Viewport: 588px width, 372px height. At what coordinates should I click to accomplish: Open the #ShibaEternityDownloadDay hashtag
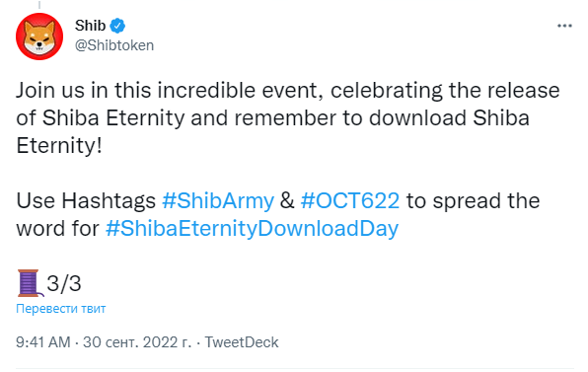pyautogui.click(x=252, y=228)
